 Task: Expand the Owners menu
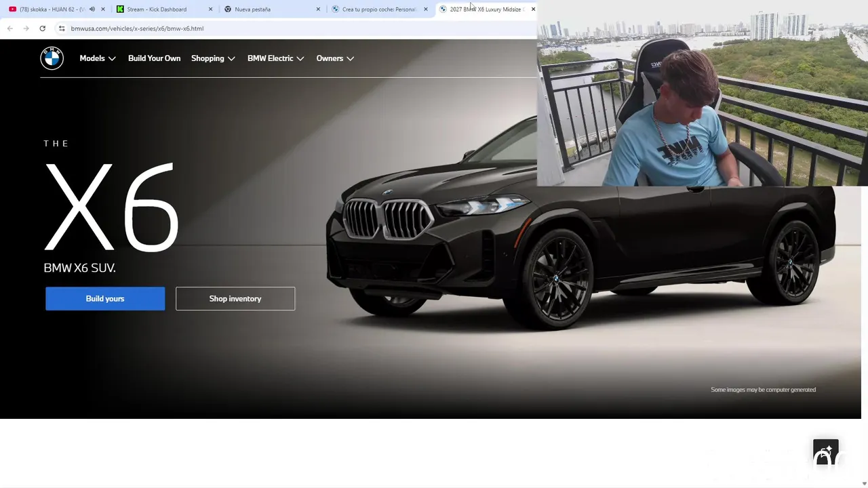pyautogui.click(x=335, y=58)
